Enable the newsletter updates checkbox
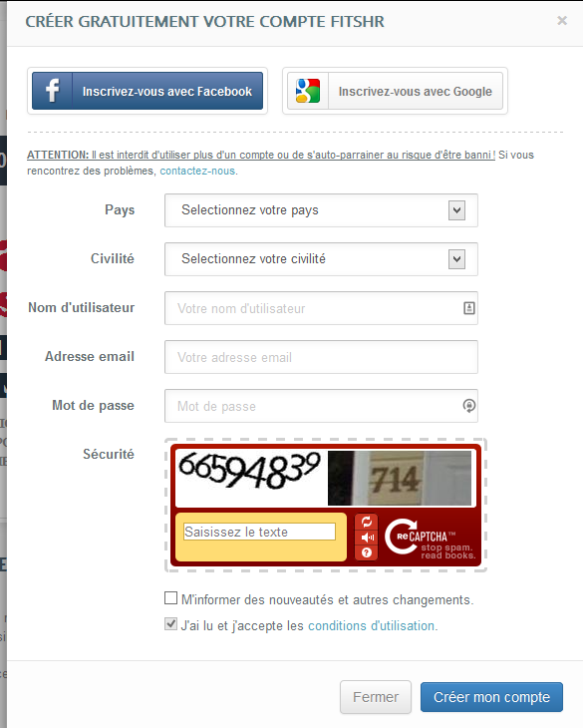This screenshot has width=583, height=728. click(x=170, y=598)
